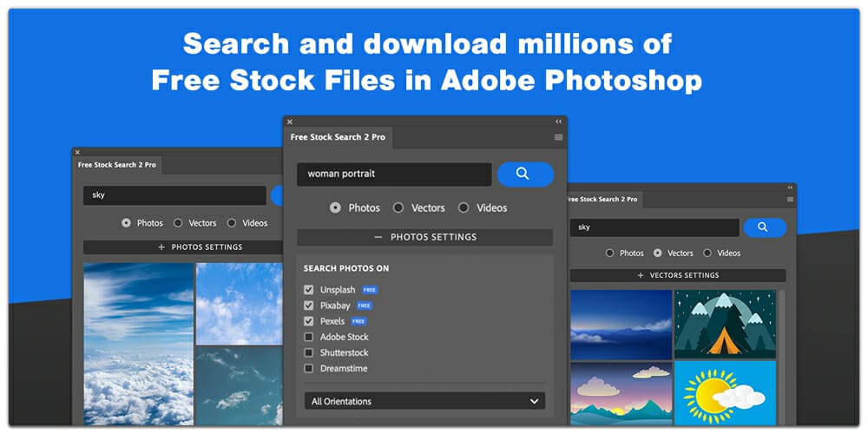
Task: Click the right panel 'sky' search field
Action: [x=654, y=227]
